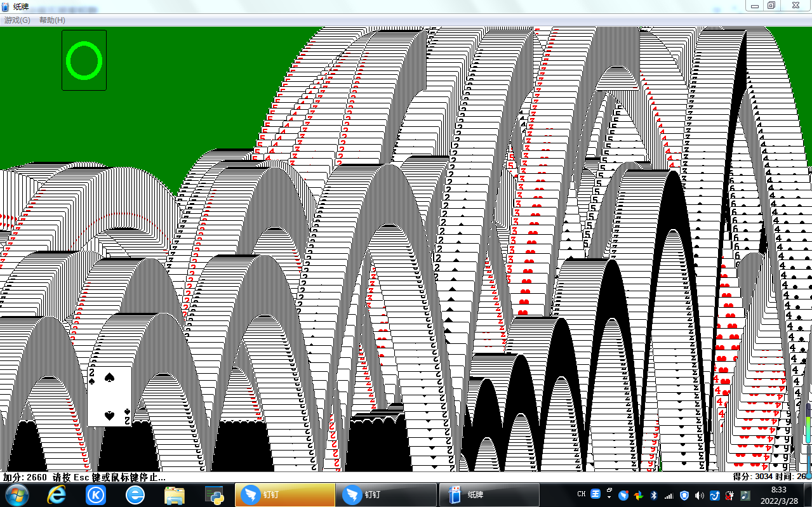Open the Python icon on the taskbar

[x=213, y=495]
